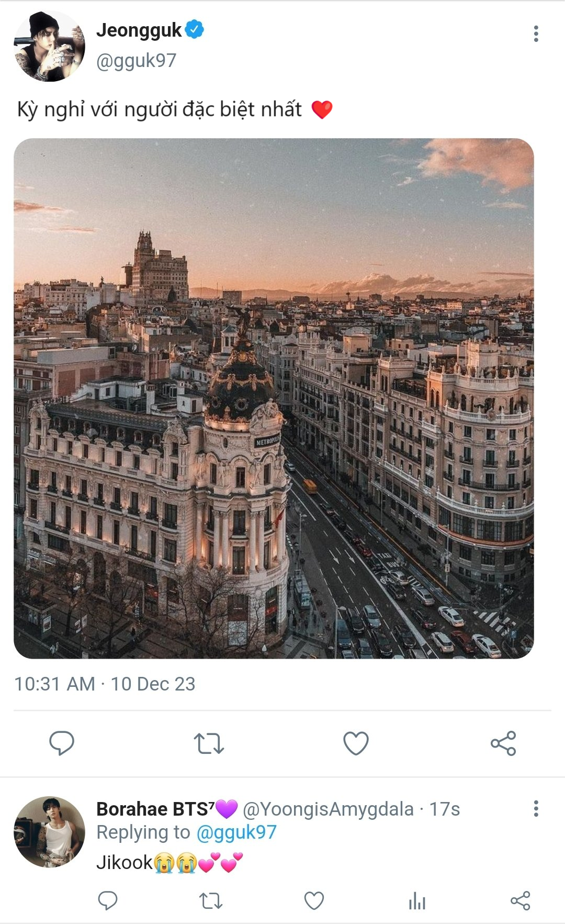Click Jeongguk's blue verified badge
Image resolution: width=565 pixels, height=924 pixels.
195,30
